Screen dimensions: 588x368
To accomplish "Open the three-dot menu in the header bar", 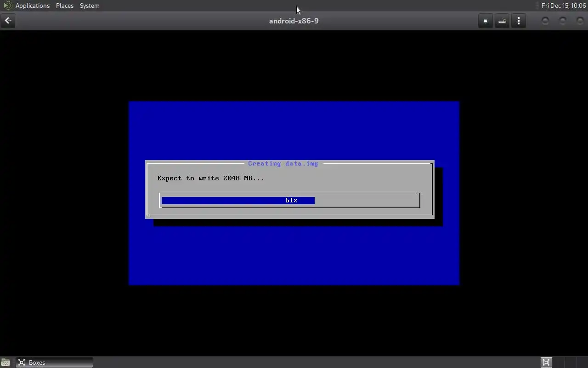I will click(x=519, y=21).
